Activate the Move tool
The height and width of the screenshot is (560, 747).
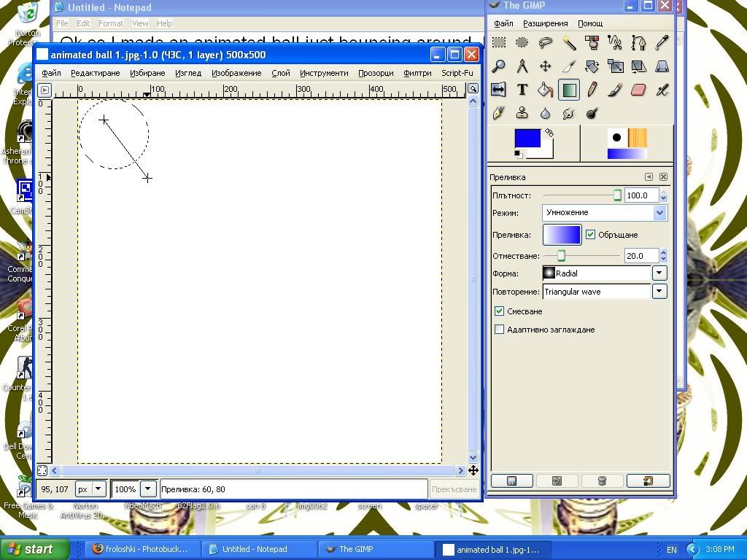coord(546,66)
